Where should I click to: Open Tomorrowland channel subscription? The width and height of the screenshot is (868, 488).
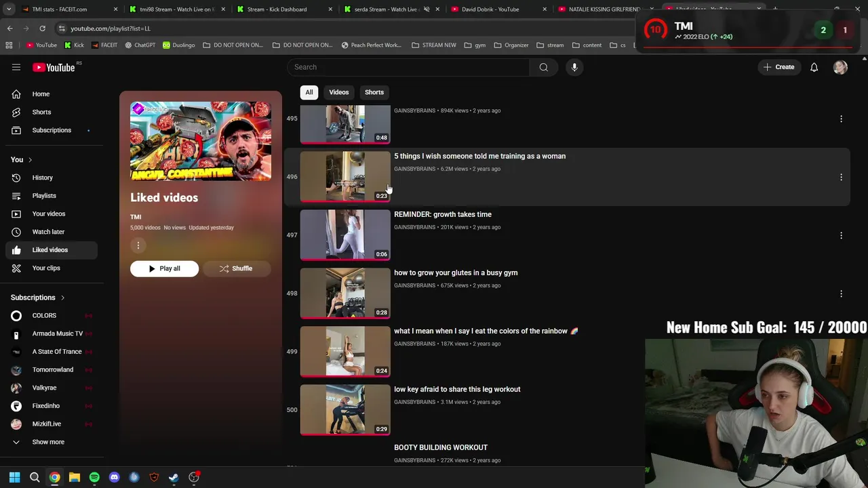(52, 370)
